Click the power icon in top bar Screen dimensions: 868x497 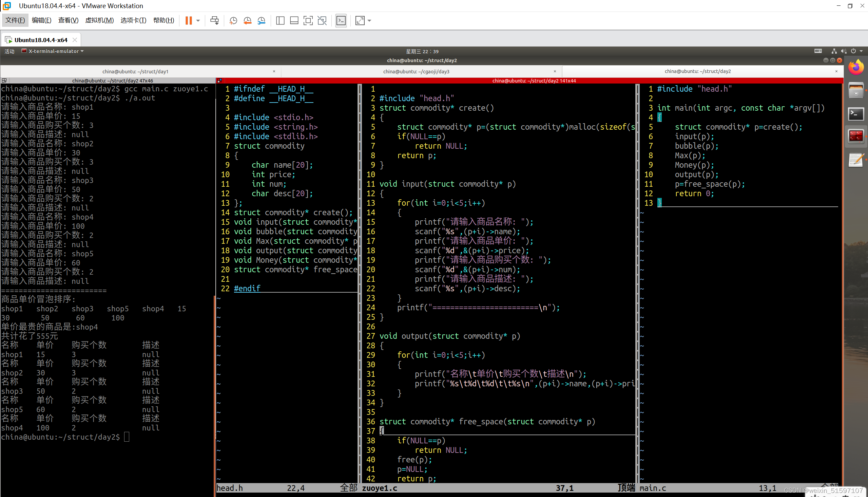[x=853, y=51]
